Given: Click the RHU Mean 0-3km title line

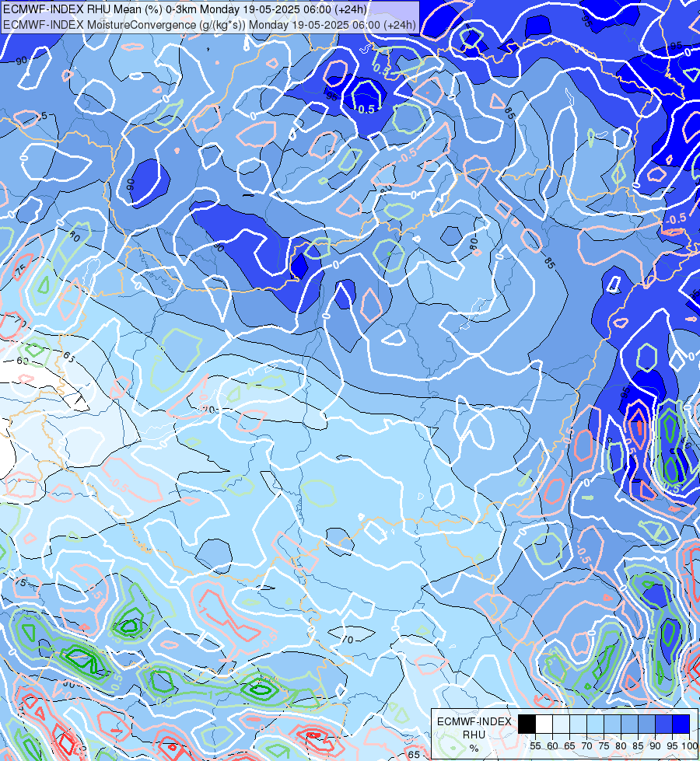Looking at the screenshot, I should coord(185,9).
